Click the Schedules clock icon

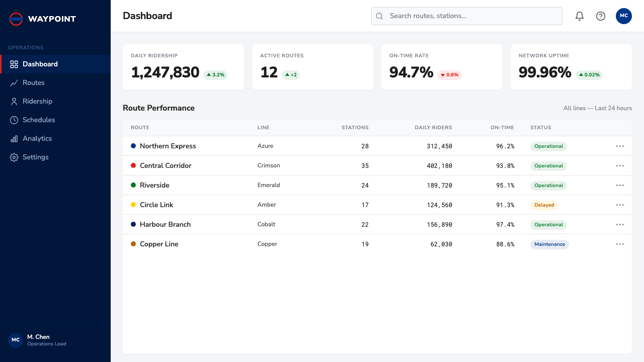14,120
